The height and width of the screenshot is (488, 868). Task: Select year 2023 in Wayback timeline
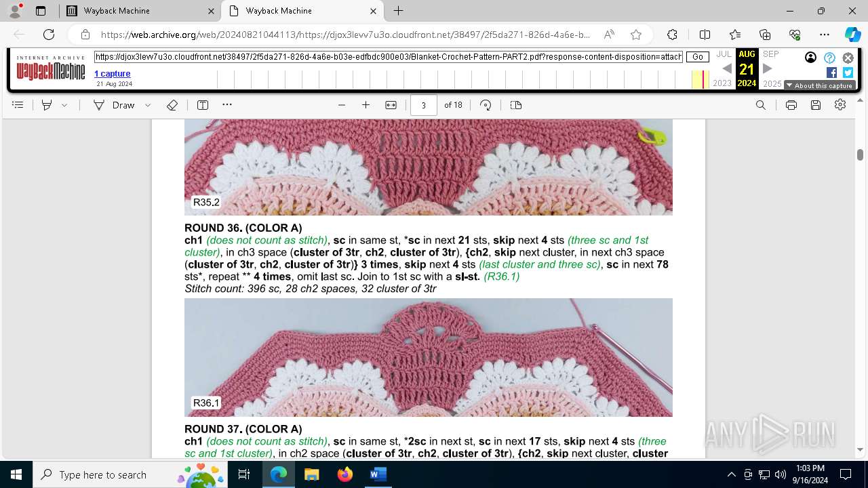722,83
